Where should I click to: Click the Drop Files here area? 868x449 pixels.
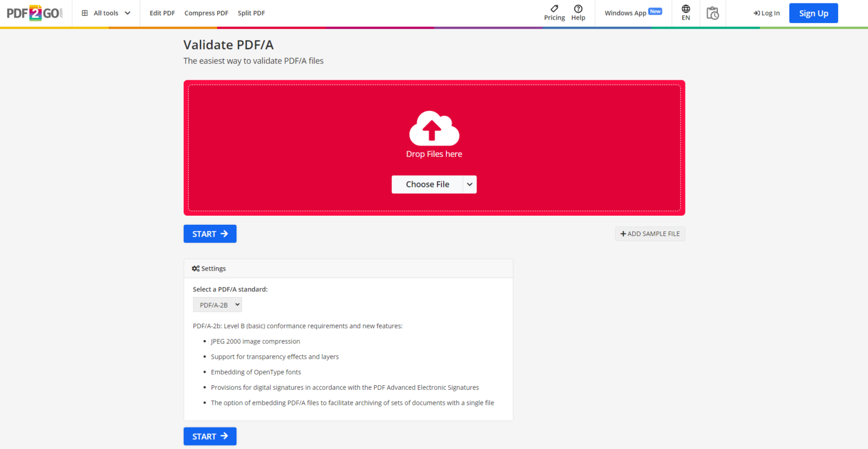point(434,154)
